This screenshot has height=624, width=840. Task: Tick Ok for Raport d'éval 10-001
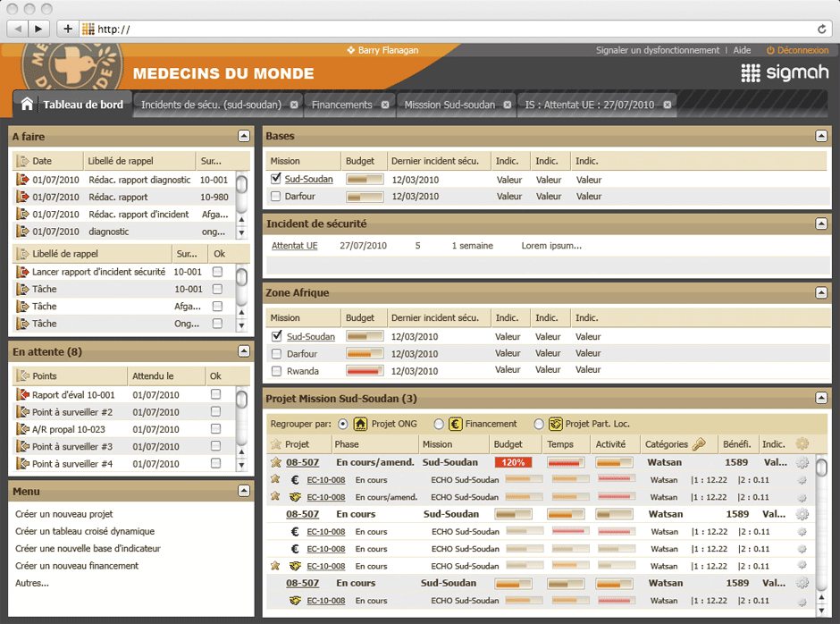point(216,394)
